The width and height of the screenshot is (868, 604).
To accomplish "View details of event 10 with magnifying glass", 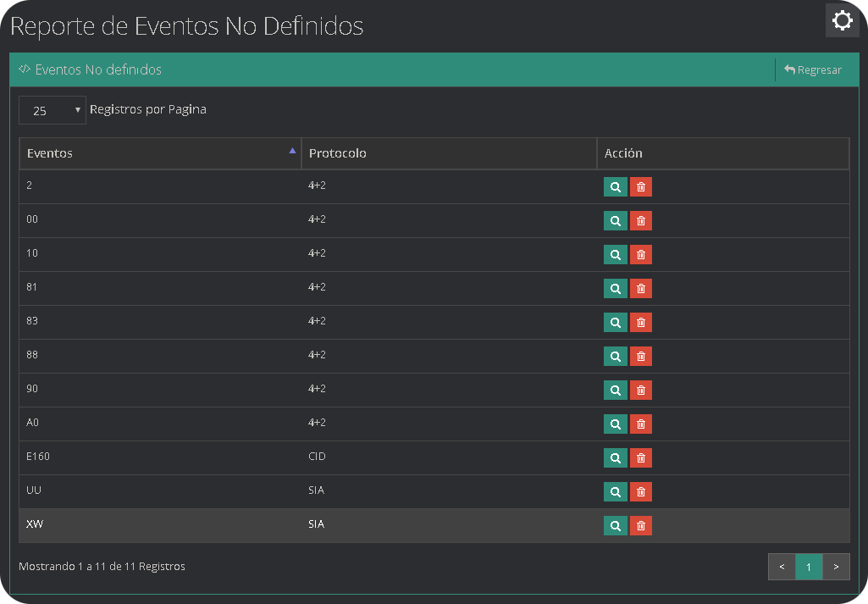I will point(616,254).
